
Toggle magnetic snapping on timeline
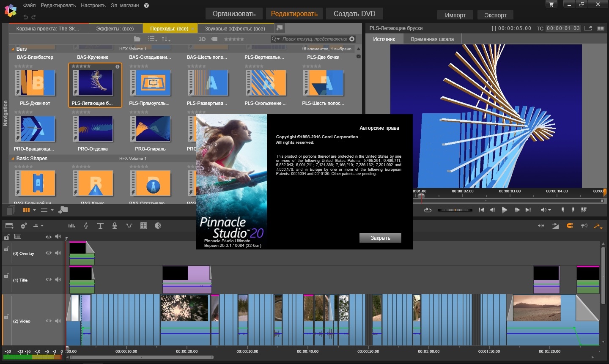pos(570,226)
